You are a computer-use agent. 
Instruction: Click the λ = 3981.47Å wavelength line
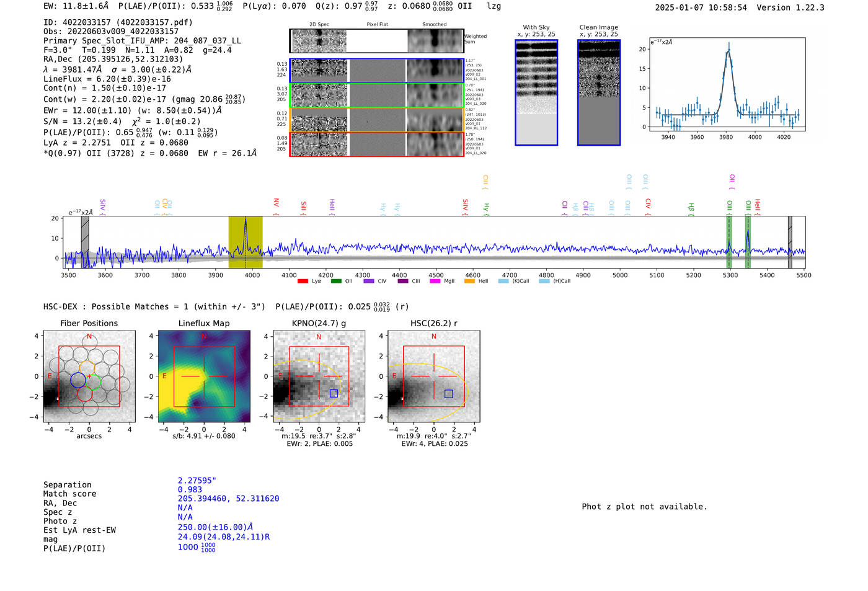[x=117, y=69]
